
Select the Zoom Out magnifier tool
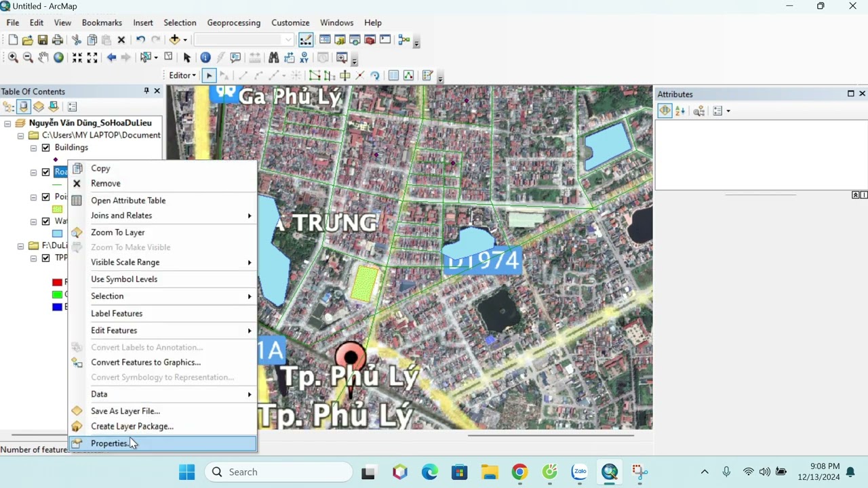pos(28,58)
